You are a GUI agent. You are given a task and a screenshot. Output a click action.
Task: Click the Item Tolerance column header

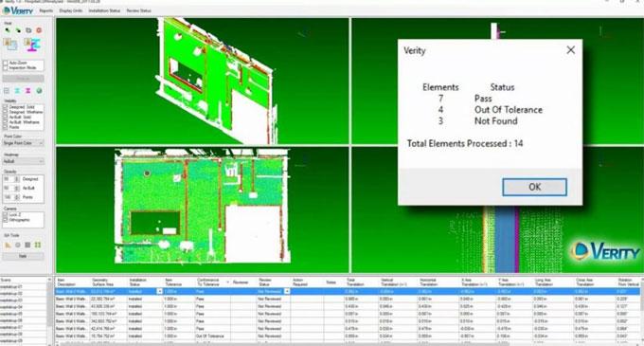pyautogui.click(x=178, y=282)
